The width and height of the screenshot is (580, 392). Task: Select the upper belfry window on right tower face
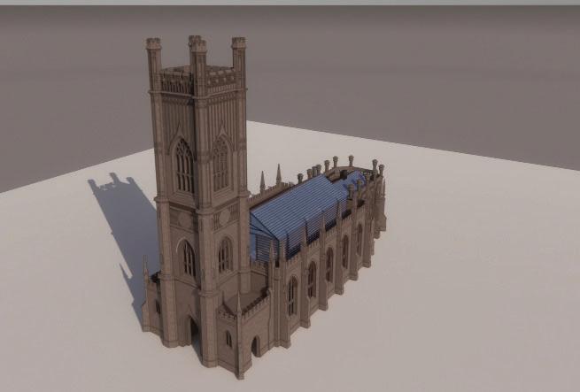pos(221,164)
